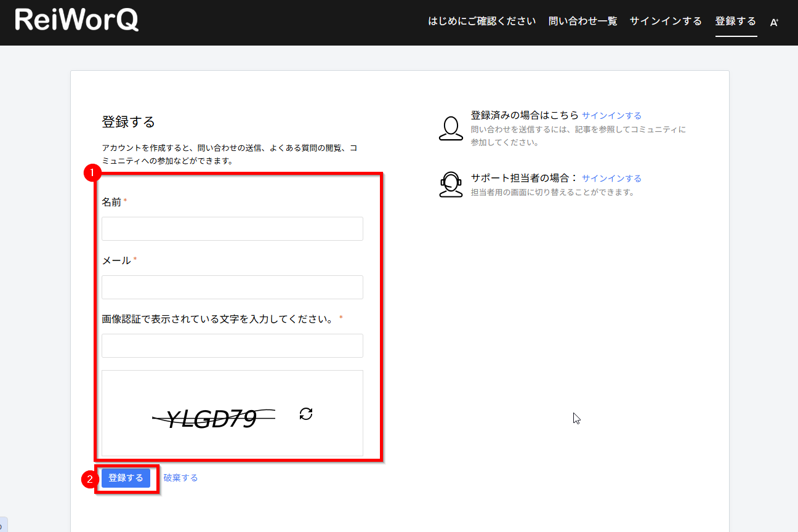The height and width of the screenshot is (532, 798).
Task: Click the red number 2 marker
Action: pyautogui.click(x=91, y=478)
